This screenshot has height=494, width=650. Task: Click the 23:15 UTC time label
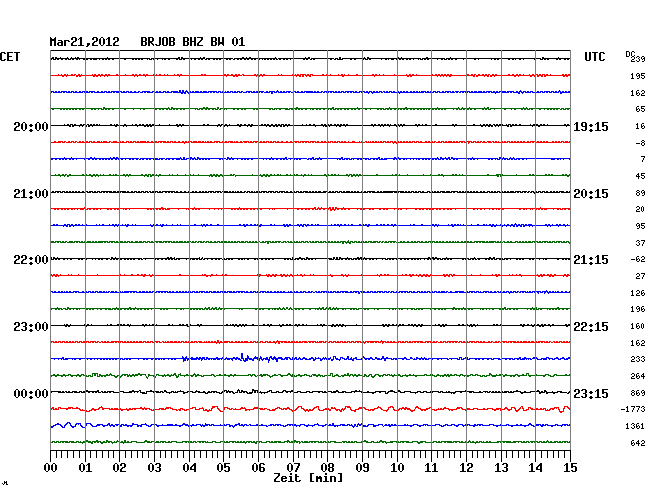(x=591, y=393)
